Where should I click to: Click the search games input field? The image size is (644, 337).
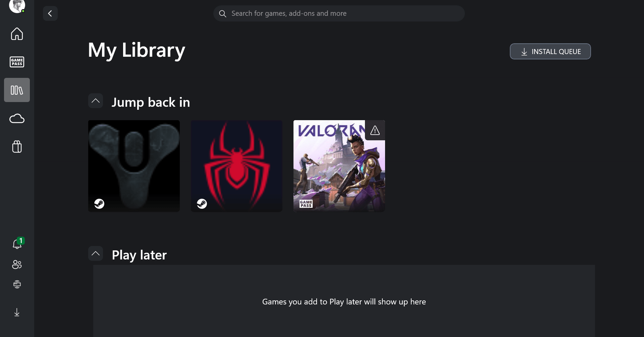tap(339, 13)
